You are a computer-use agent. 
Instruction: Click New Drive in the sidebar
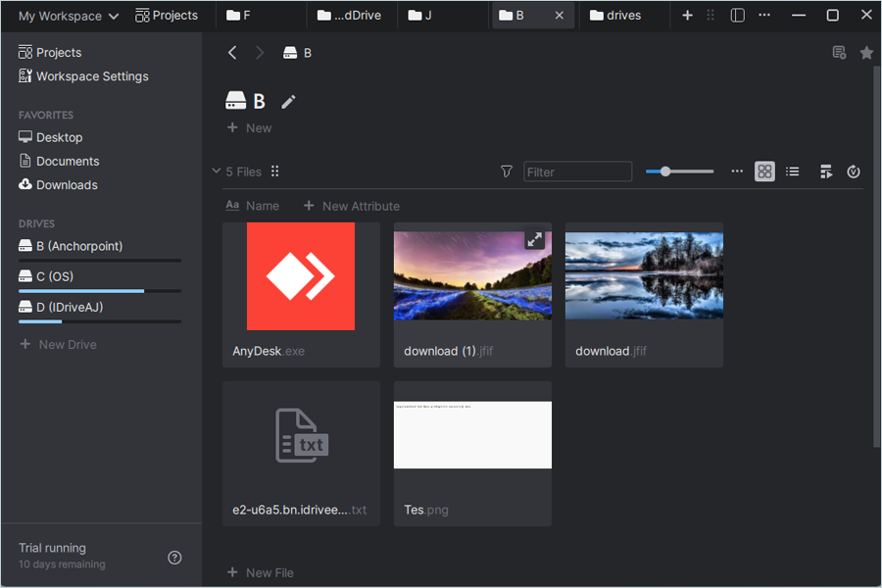pos(58,344)
